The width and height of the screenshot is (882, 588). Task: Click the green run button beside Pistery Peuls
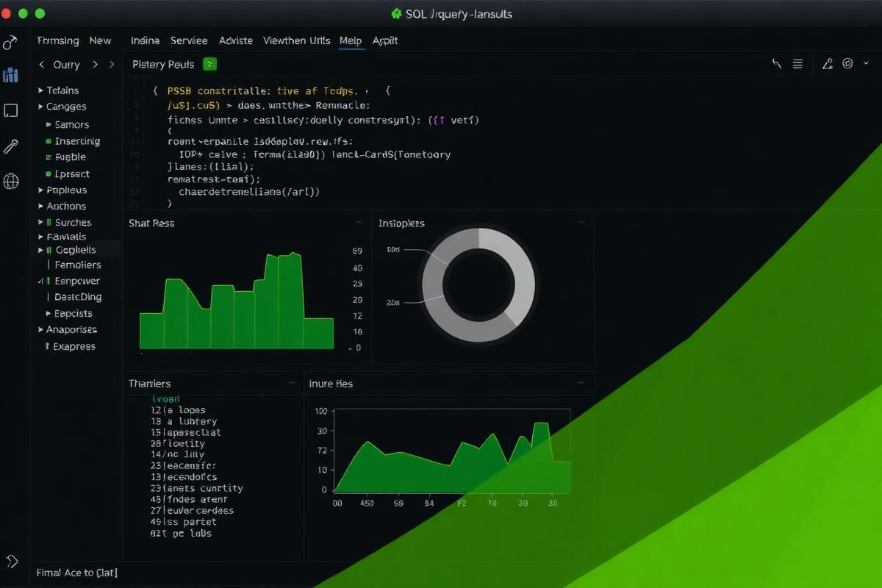coord(209,65)
